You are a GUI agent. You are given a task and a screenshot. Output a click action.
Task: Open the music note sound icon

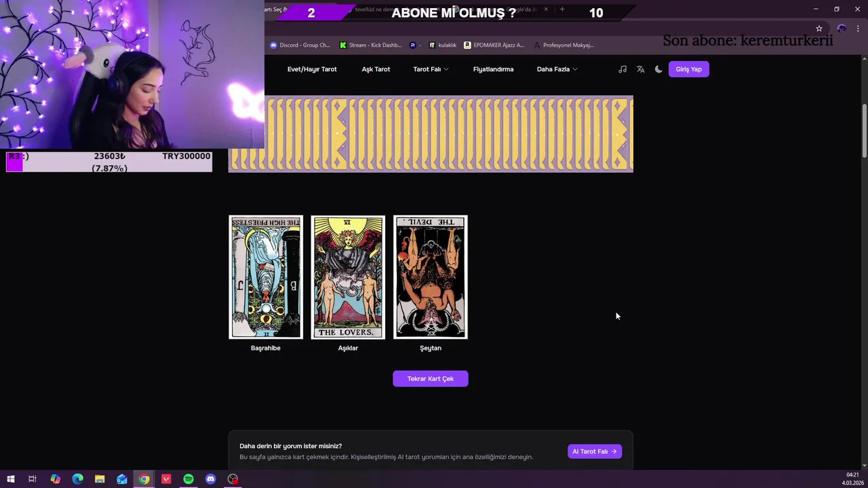(623, 69)
